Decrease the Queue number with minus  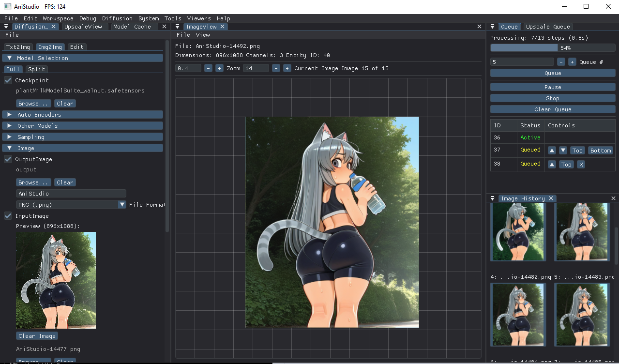[x=561, y=62]
